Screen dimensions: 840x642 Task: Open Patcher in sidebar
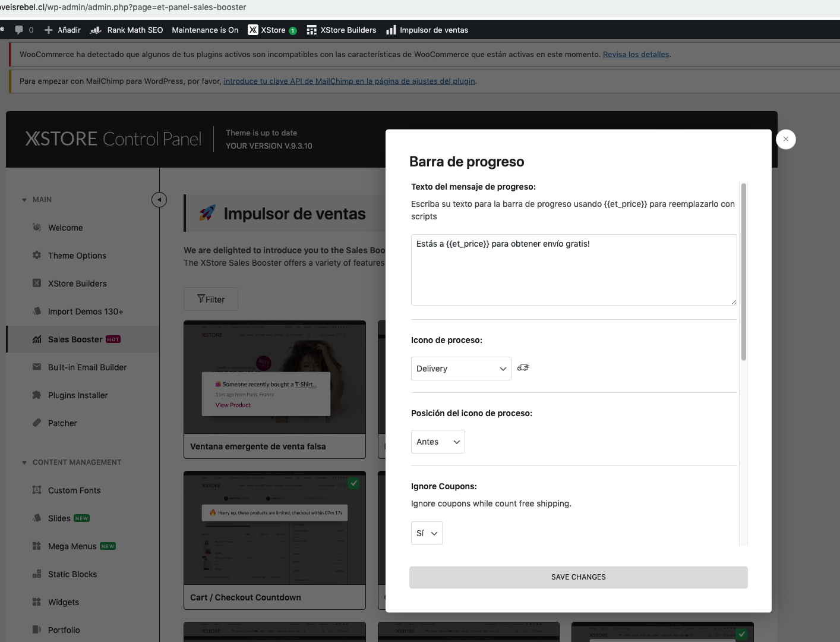point(62,423)
